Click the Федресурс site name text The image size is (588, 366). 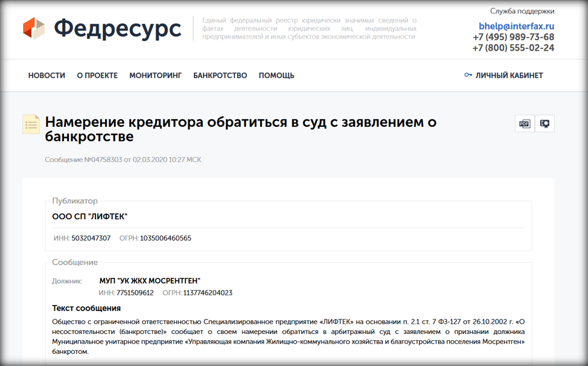117,28
